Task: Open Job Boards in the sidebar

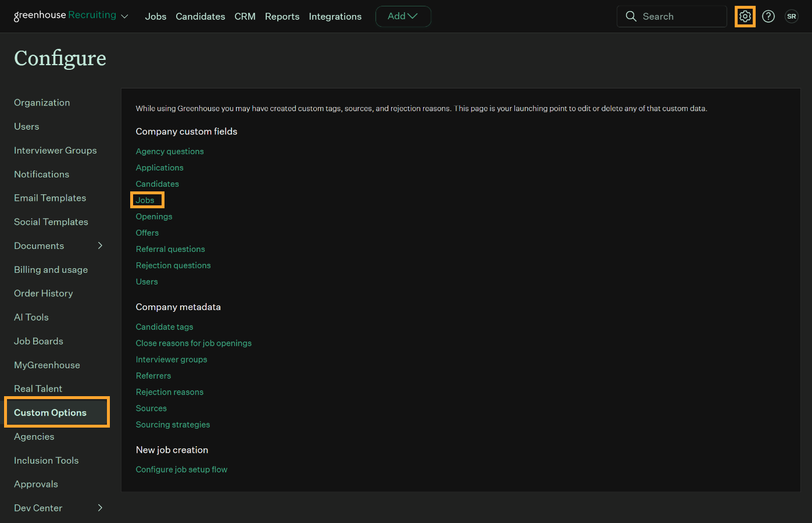Action: [38, 341]
